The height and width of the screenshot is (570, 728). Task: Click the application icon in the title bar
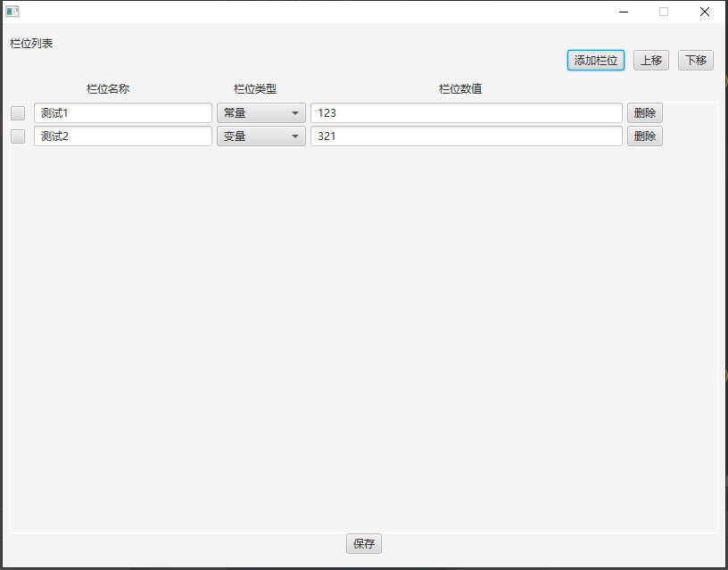point(12,12)
